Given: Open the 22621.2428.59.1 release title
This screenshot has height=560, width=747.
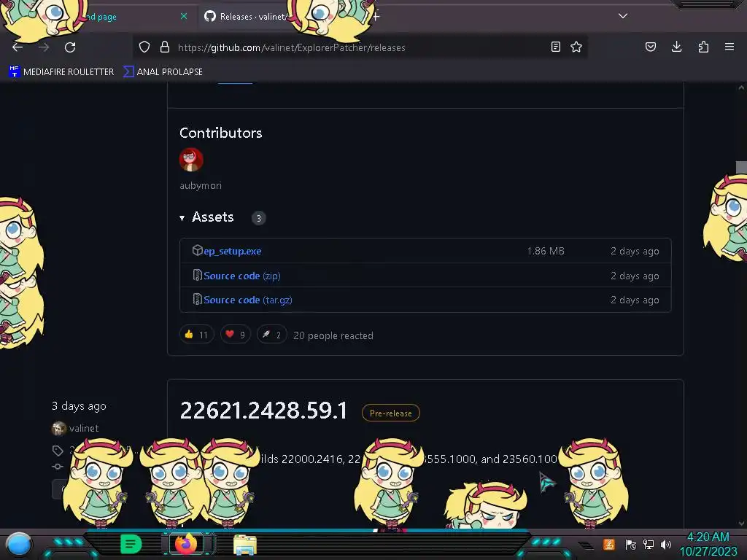Looking at the screenshot, I should tap(263, 411).
